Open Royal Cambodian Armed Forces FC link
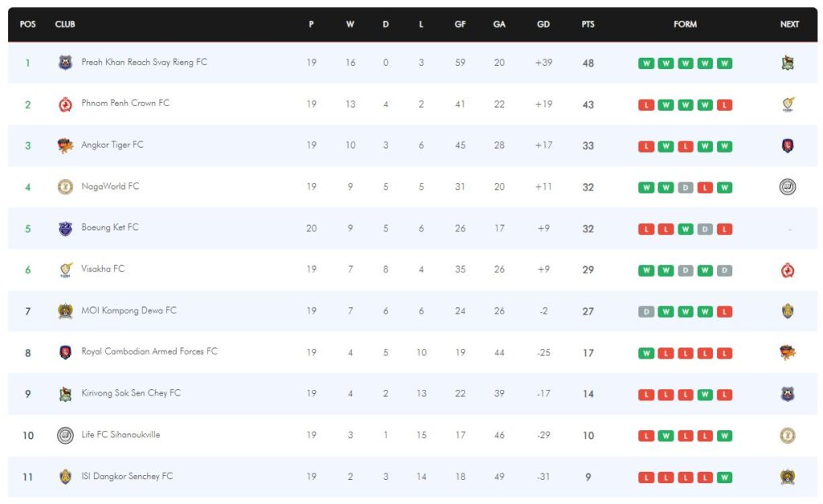Viewport: 823px width, 504px height. tap(149, 351)
